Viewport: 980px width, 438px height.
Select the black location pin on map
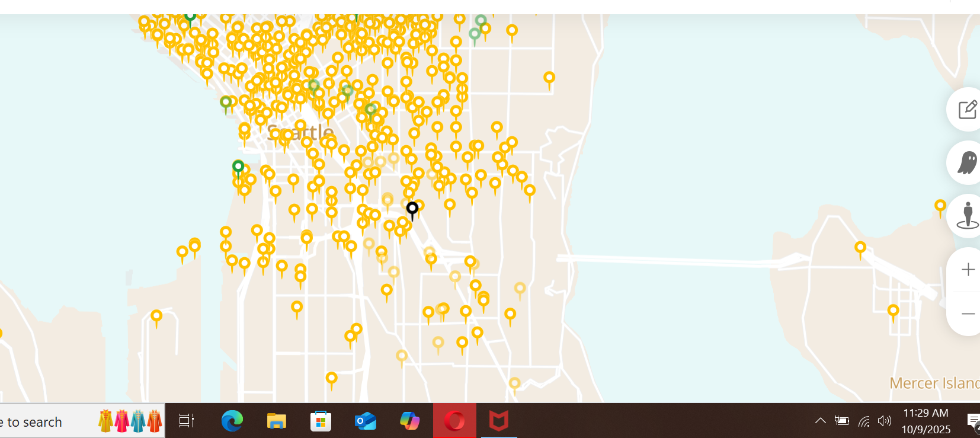[x=412, y=209]
